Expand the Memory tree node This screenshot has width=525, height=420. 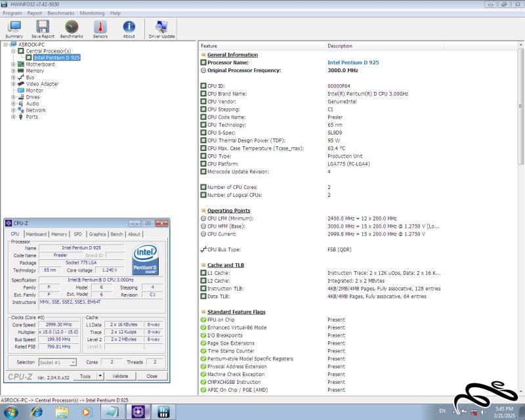(13, 71)
